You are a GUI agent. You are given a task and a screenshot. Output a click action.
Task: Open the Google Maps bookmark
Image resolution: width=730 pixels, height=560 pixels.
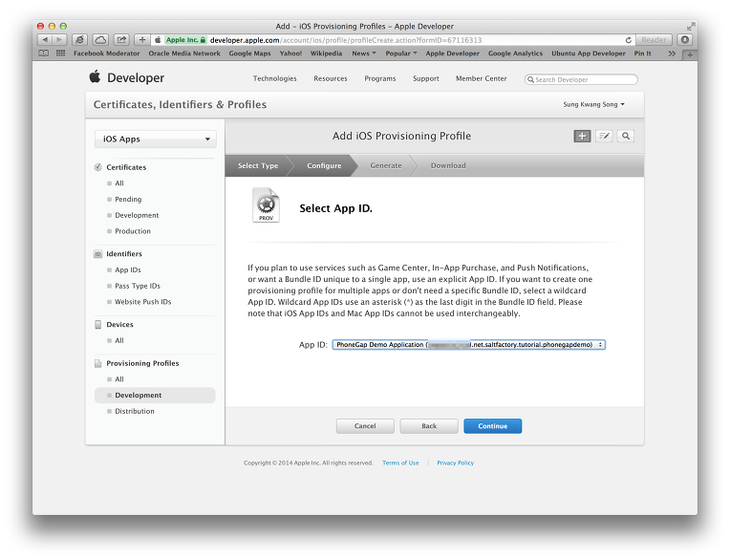click(249, 54)
